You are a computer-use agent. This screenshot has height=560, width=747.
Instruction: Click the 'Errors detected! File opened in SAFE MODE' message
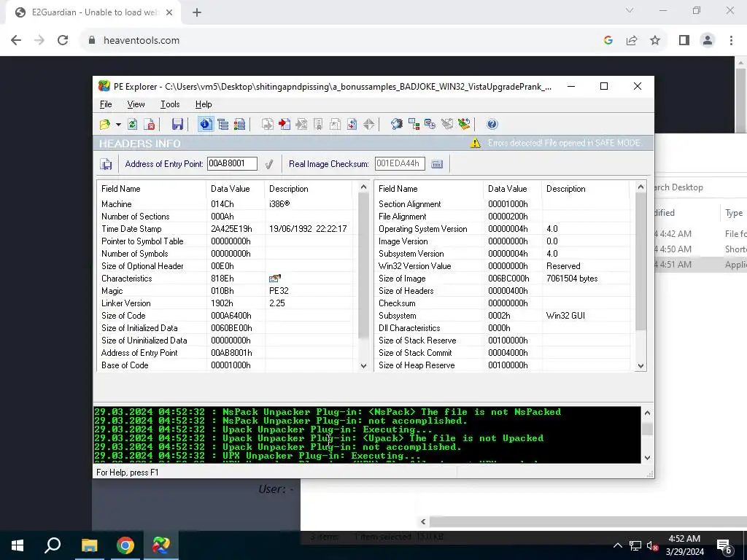pos(564,143)
